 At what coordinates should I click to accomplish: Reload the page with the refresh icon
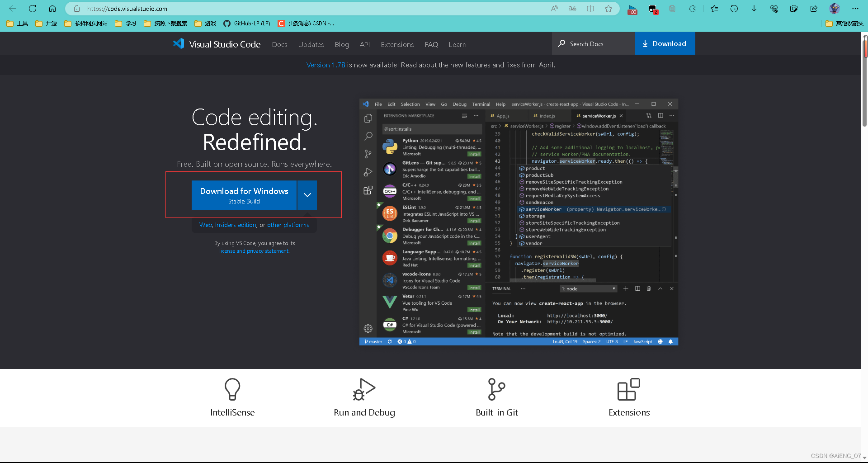33,9
